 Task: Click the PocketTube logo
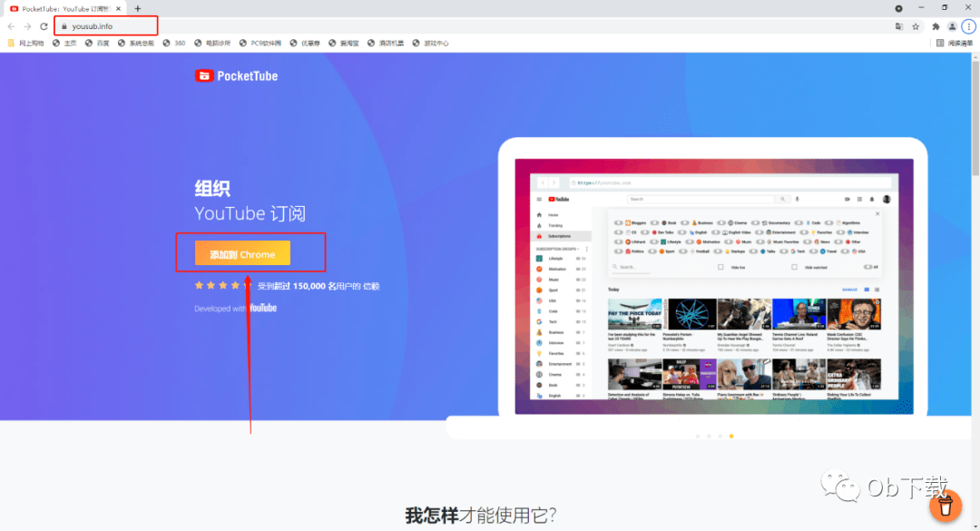pyautogui.click(x=236, y=75)
